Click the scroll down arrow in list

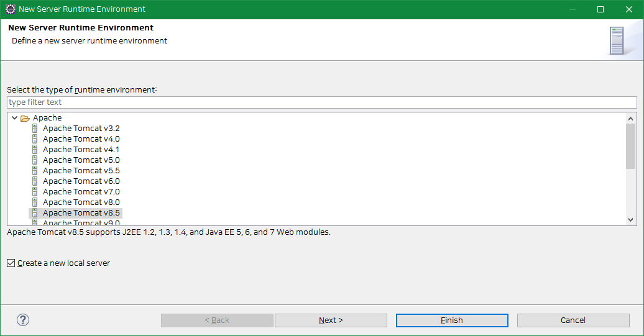pos(630,220)
